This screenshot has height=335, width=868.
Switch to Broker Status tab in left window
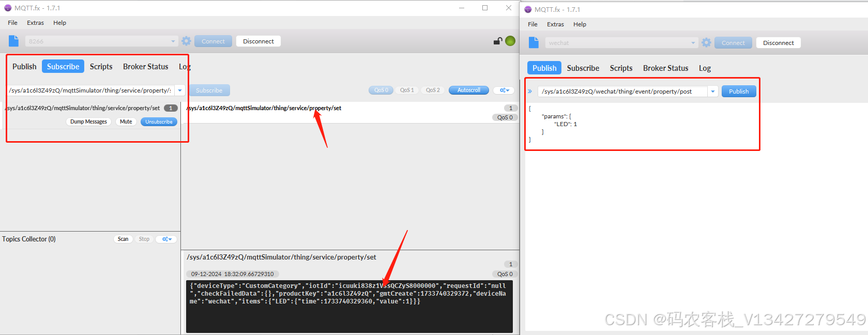click(x=146, y=67)
